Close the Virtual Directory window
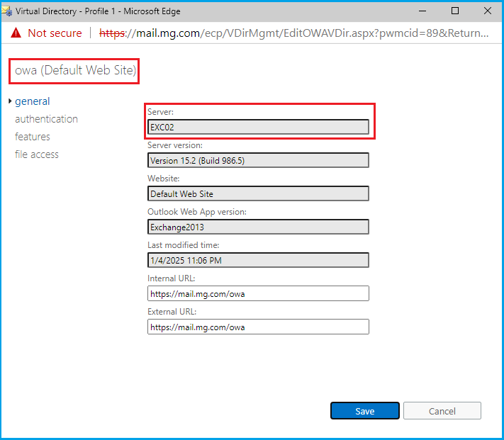Viewport: 504px width, 440px height. click(x=488, y=11)
